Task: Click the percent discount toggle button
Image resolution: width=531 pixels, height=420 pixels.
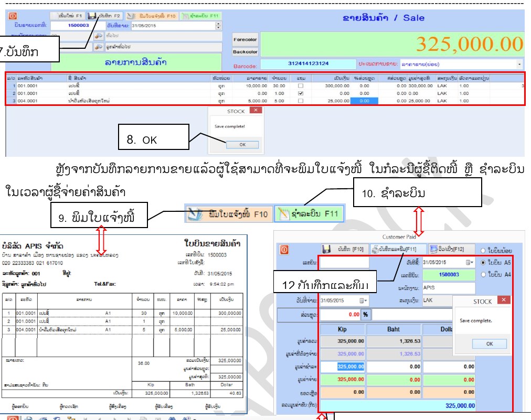Action: pos(365,315)
